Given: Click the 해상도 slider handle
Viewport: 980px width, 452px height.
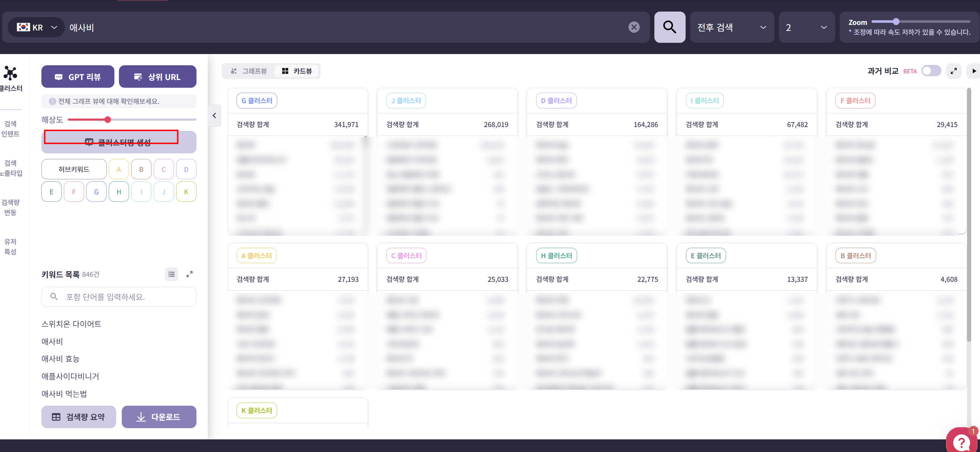Looking at the screenshot, I should pos(108,120).
